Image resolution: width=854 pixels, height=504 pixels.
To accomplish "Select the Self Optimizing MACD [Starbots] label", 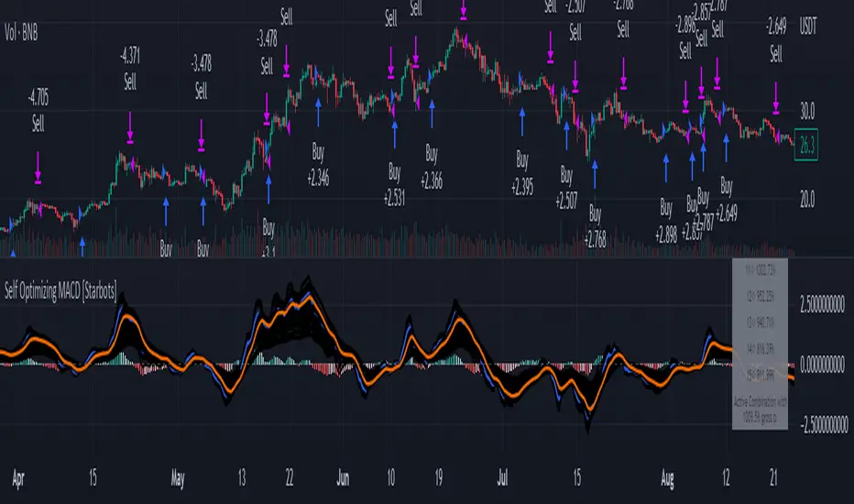I will pyautogui.click(x=60, y=291).
